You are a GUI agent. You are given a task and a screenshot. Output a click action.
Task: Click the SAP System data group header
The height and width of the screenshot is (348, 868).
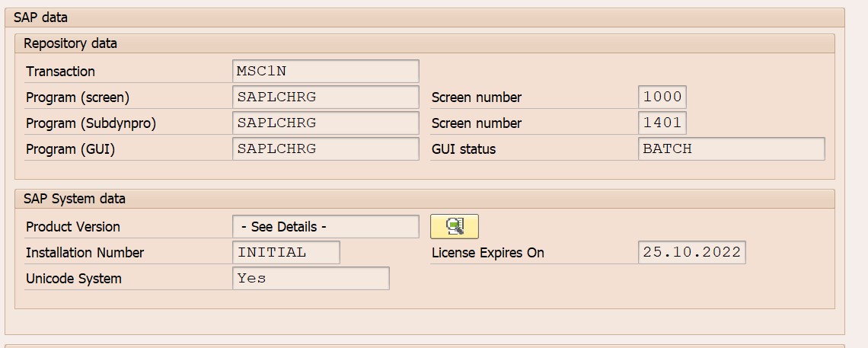point(75,199)
